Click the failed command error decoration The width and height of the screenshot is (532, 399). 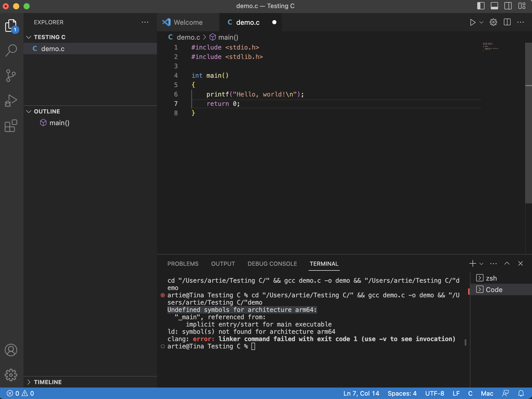(x=163, y=295)
